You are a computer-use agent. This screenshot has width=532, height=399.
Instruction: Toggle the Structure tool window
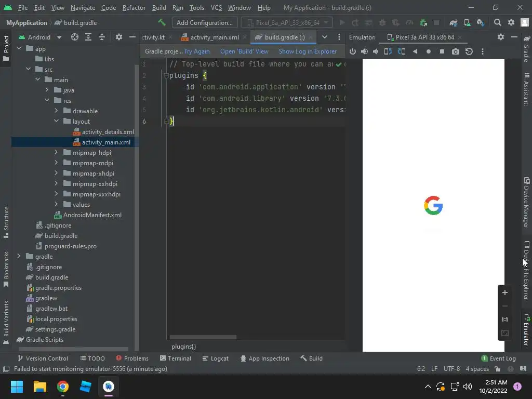tap(6, 222)
